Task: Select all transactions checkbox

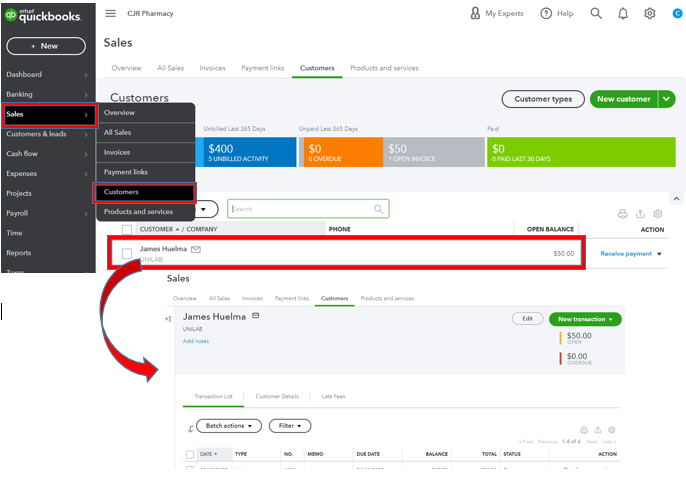Action: point(190,455)
